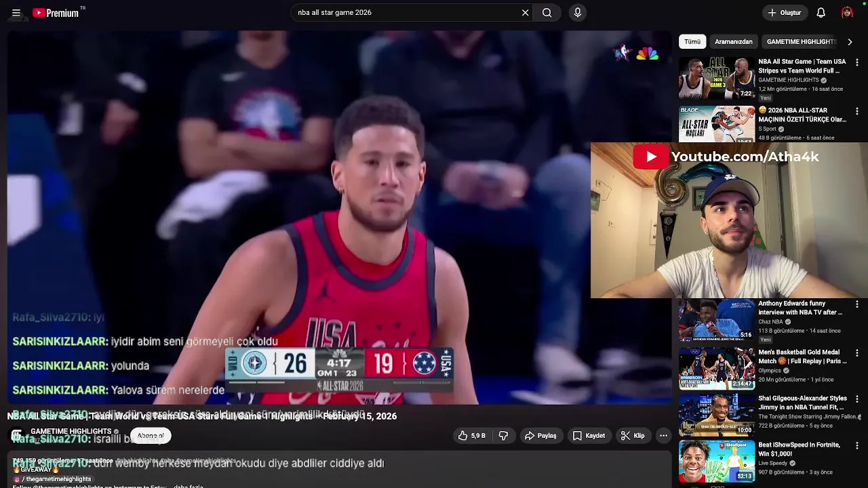This screenshot has height=488, width=868.
Task: Click the magnifier search button
Action: click(x=547, y=13)
